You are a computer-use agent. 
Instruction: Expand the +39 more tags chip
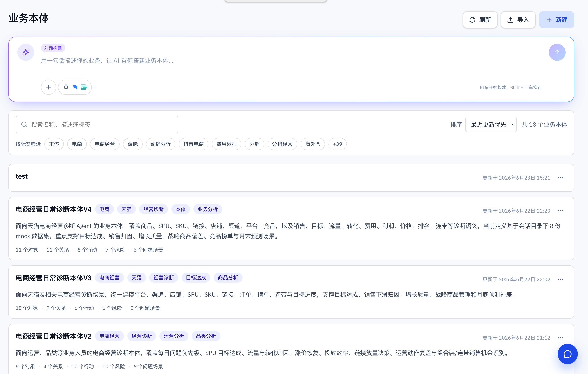338,144
